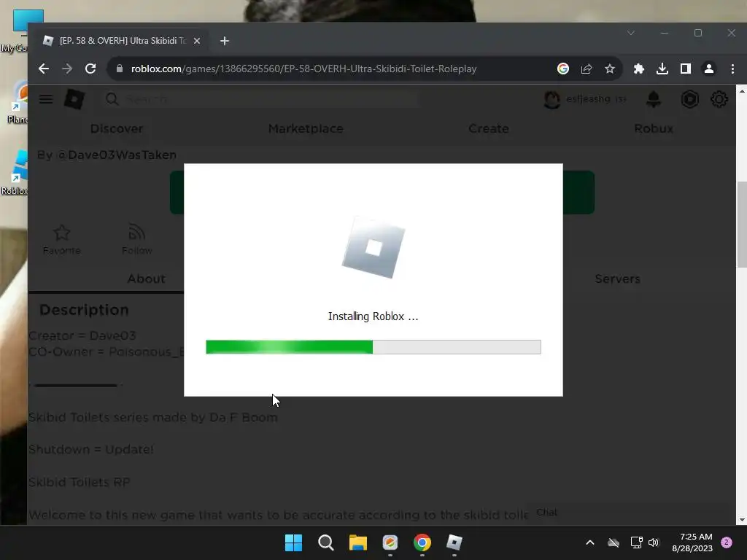Open clock showing 7:25 AM
This screenshot has width=747, height=560.
(x=692, y=542)
